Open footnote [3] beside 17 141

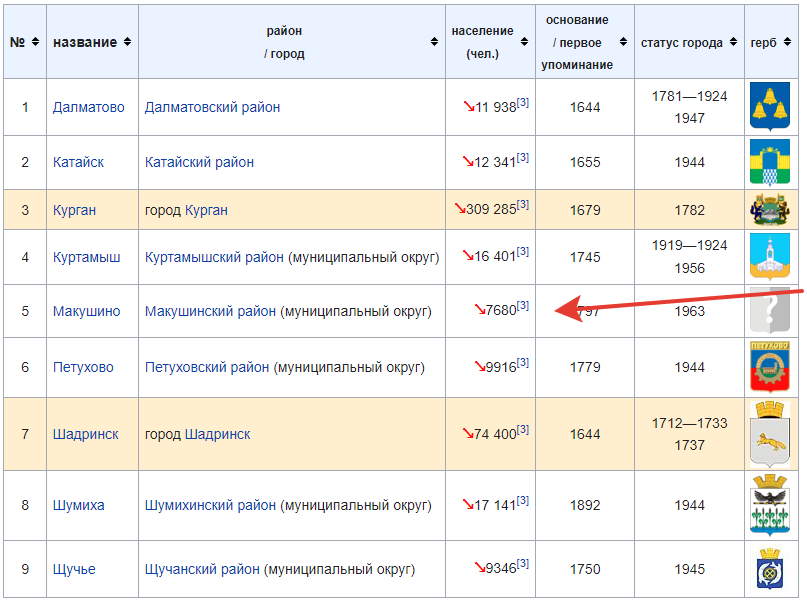pyautogui.click(x=523, y=500)
